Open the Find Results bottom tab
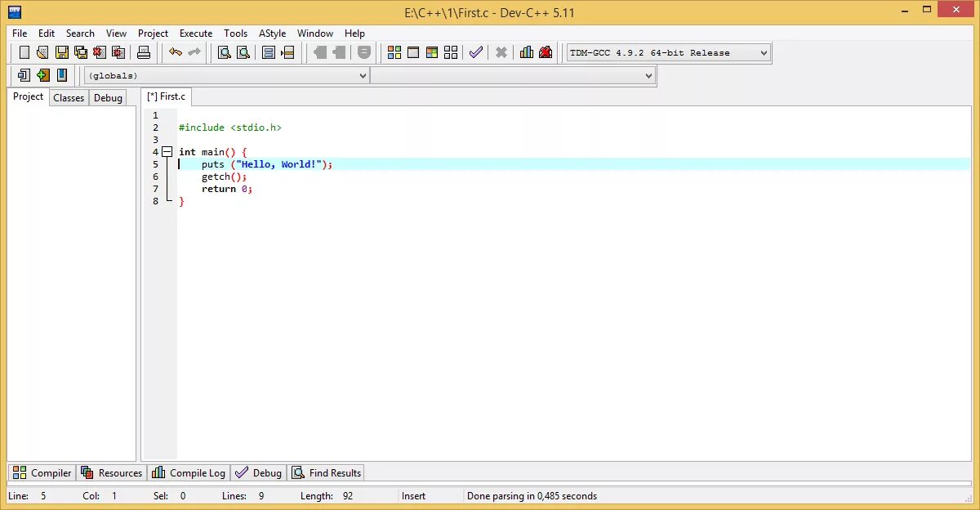 326,472
